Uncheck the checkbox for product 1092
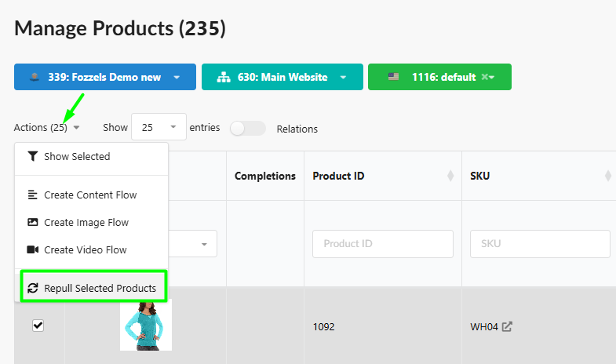Screen dimensions: 616x364 pos(38,326)
